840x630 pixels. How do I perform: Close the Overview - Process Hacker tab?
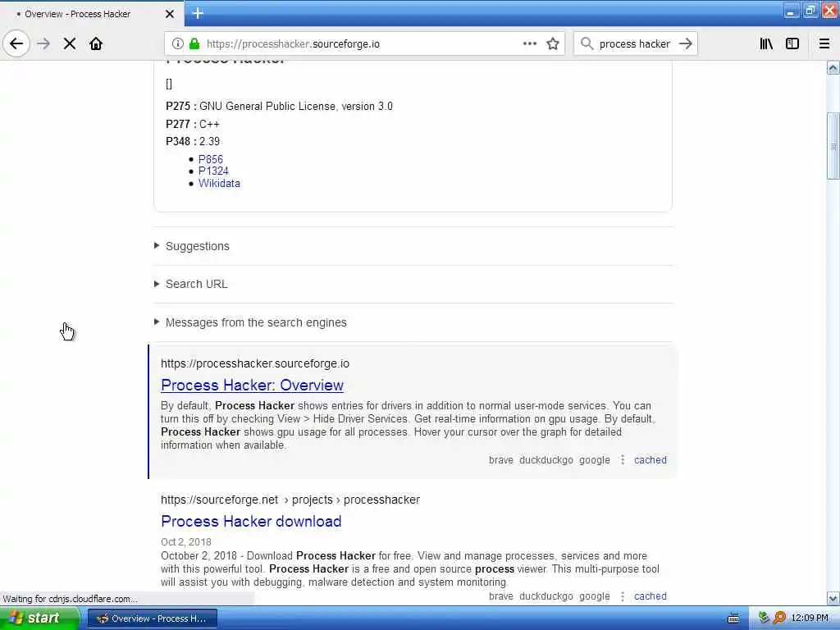pyautogui.click(x=169, y=14)
